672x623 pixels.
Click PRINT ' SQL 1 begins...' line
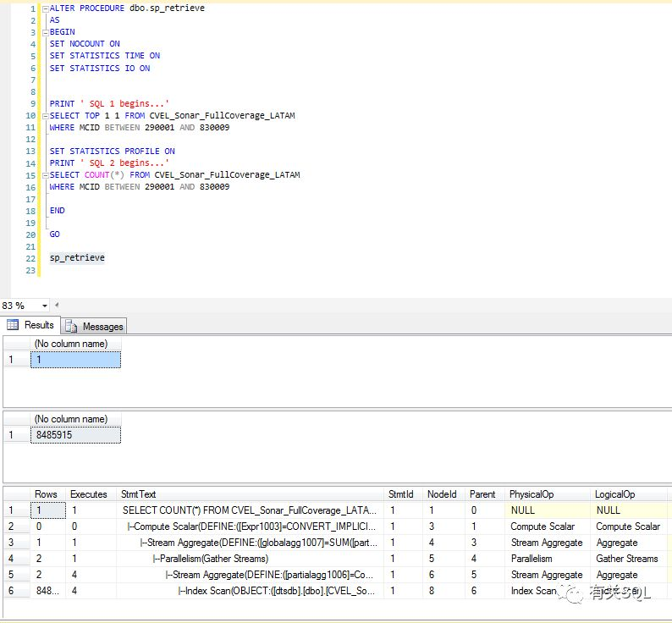[x=109, y=104]
